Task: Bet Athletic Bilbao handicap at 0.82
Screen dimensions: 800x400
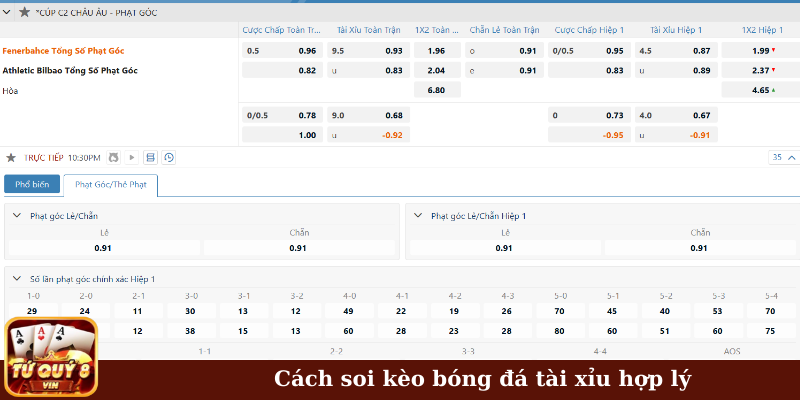Action: click(283, 70)
